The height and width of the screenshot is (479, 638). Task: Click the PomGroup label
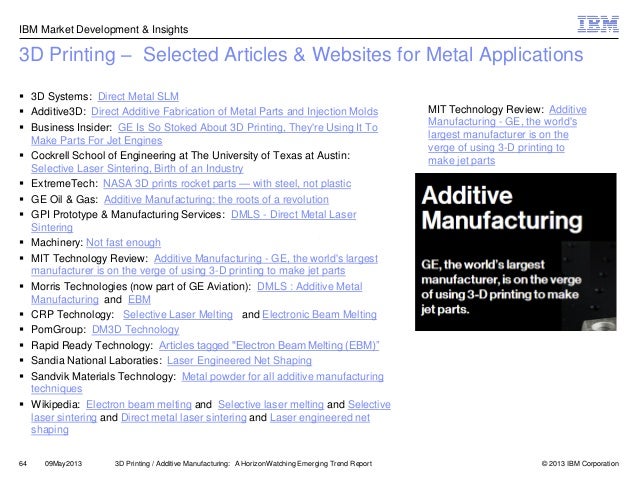59,330
